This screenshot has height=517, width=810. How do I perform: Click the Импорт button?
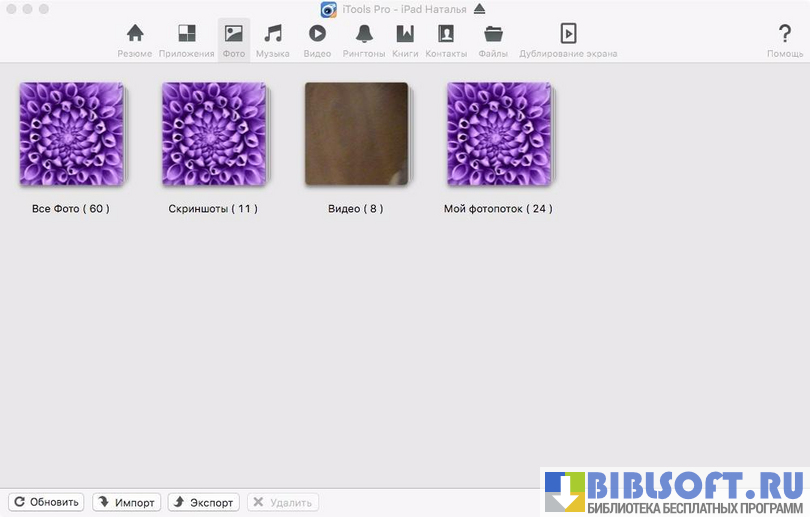(x=126, y=502)
